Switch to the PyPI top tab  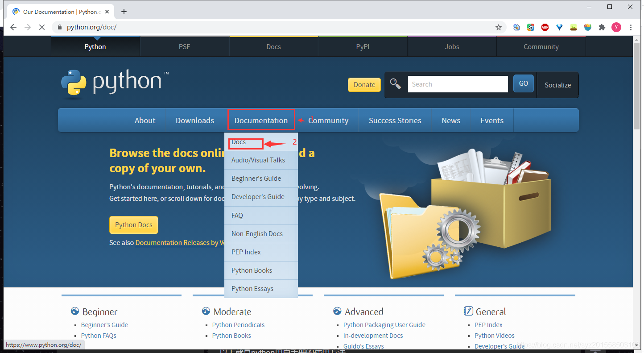point(363,46)
